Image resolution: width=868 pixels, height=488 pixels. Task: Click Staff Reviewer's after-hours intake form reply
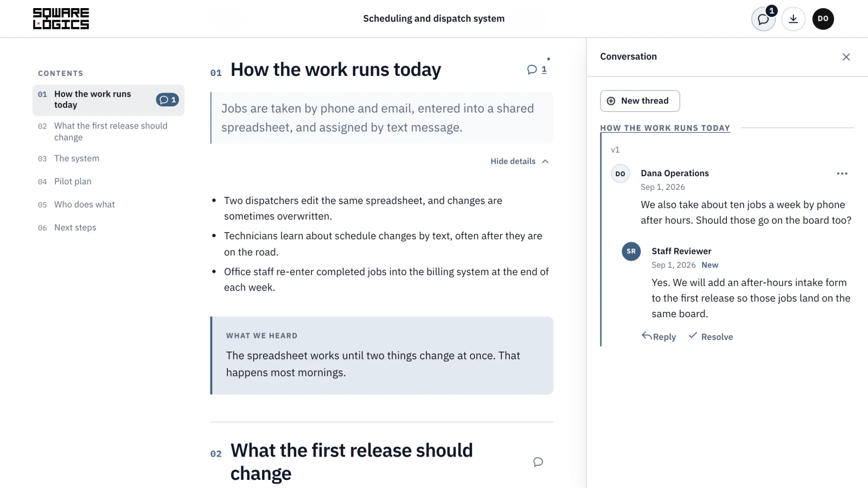coord(751,298)
